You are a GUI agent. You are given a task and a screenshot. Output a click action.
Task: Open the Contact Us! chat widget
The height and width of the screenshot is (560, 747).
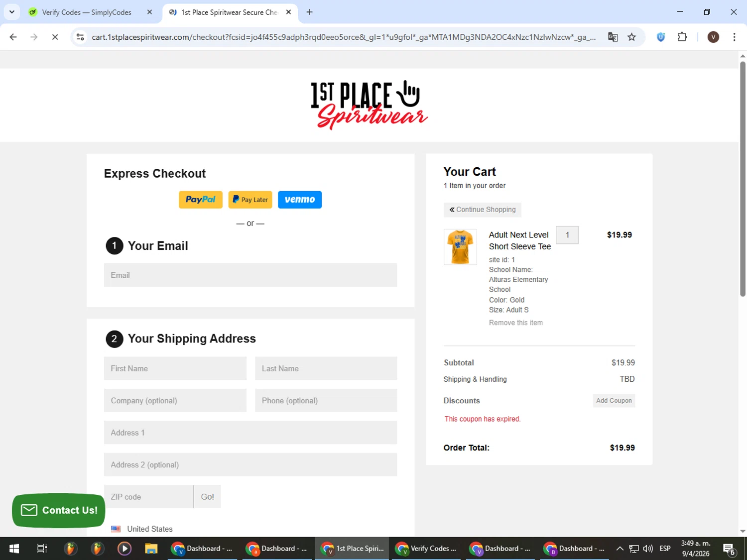pyautogui.click(x=59, y=510)
